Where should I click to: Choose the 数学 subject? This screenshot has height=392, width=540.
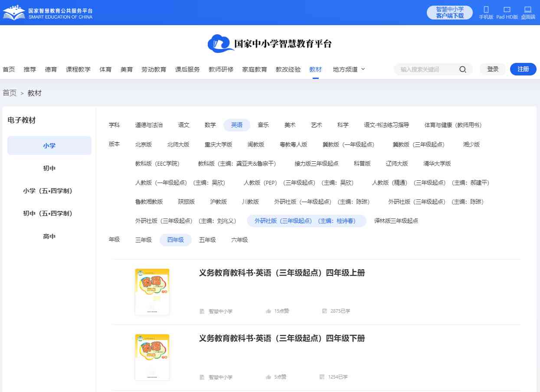click(x=210, y=125)
